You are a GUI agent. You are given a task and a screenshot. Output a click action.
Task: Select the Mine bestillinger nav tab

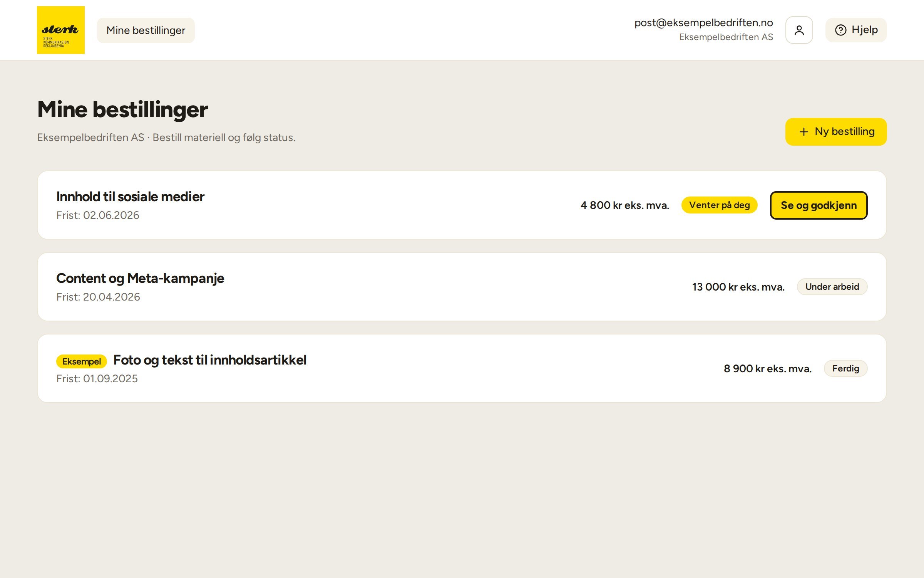tap(146, 30)
